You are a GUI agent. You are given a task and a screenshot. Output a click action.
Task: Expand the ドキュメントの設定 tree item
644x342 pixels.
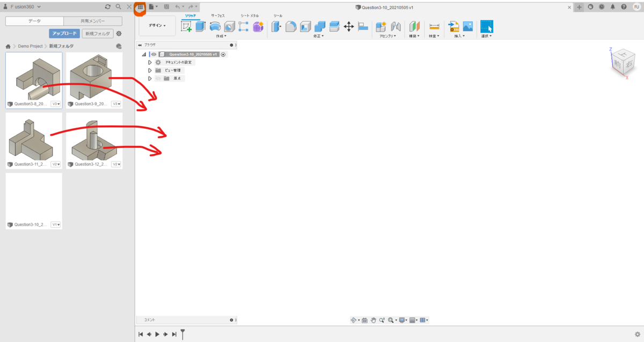pyautogui.click(x=150, y=62)
